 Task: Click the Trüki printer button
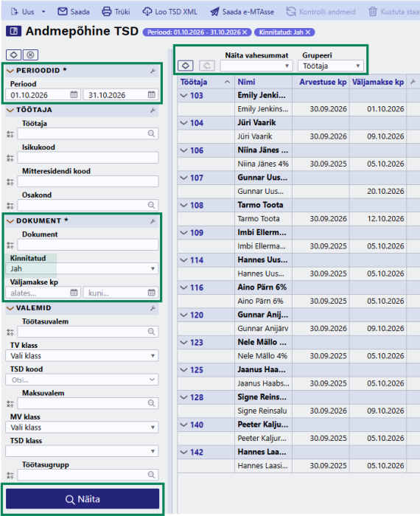coord(116,12)
